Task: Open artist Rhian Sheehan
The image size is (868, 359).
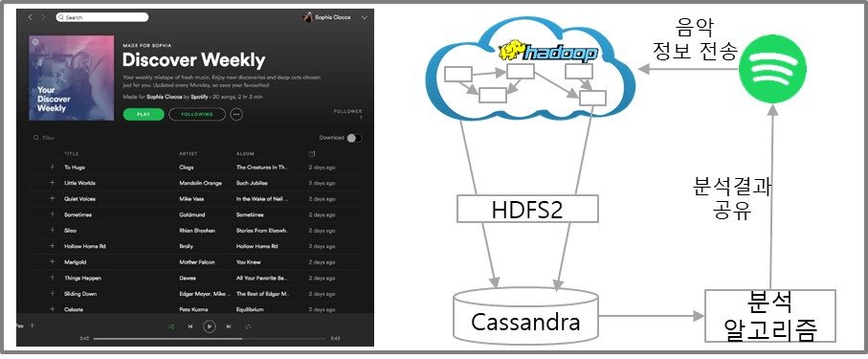Action: [x=197, y=231]
